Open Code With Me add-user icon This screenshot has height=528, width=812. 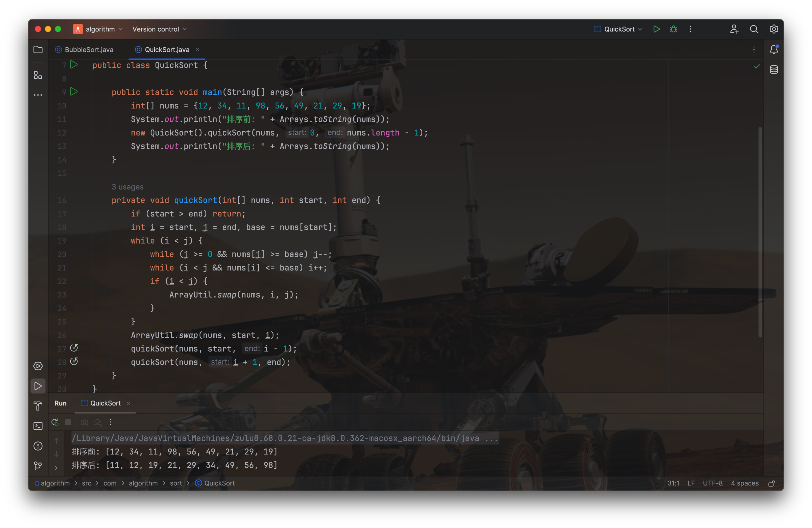(734, 29)
